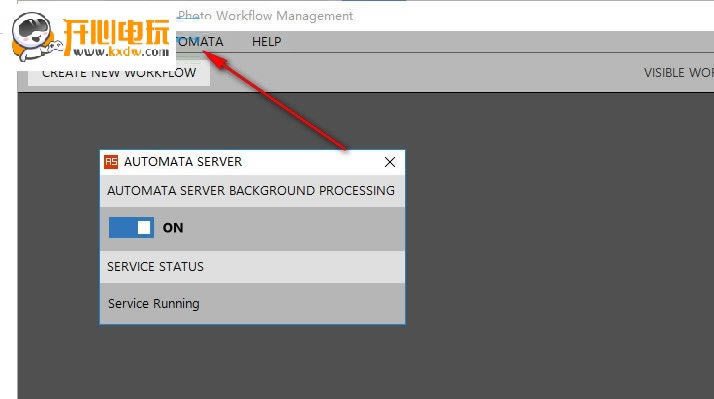Click the Automata Server dialog title text
714x399 pixels.
[183, 162]
